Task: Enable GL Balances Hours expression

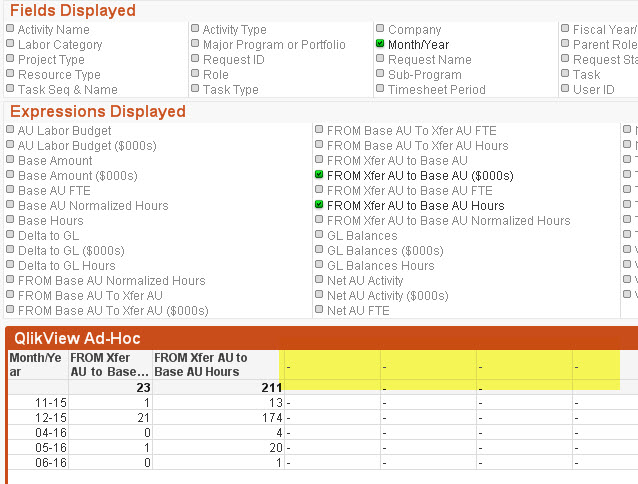Action: [319, 266]
